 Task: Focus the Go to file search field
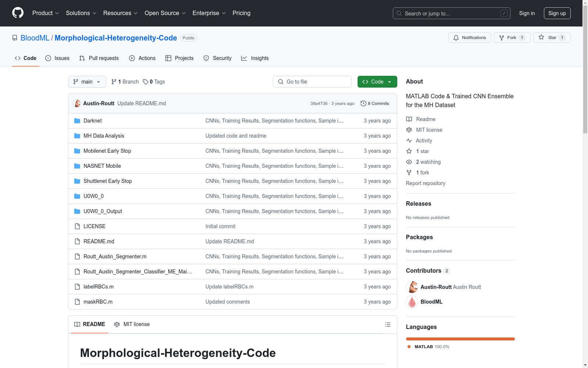[x=312, y=82]
